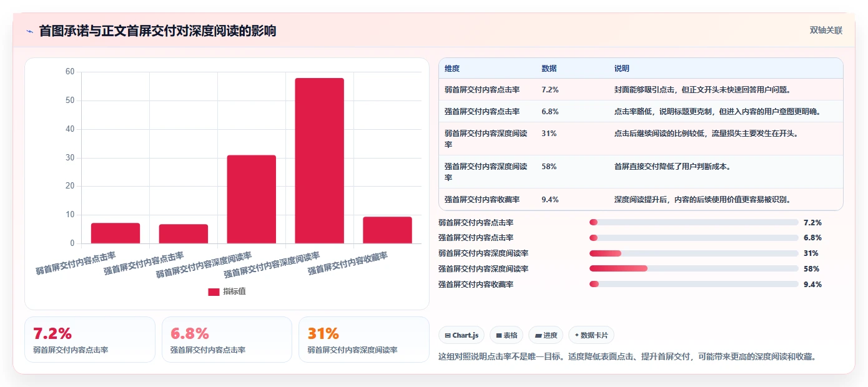The image size is (868, 387).
Task: Click the description beginning 点击率略低
Action: (x=719, y=112)
